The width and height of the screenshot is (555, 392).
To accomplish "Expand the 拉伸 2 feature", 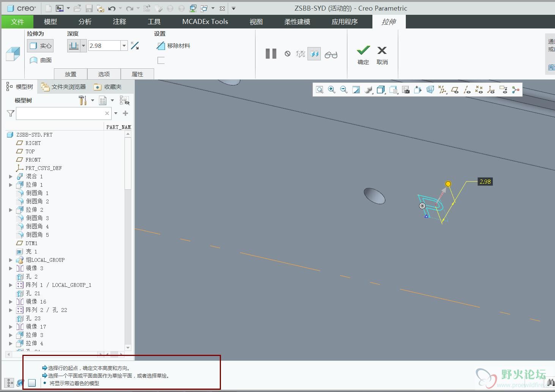I will tap(11, 210).
